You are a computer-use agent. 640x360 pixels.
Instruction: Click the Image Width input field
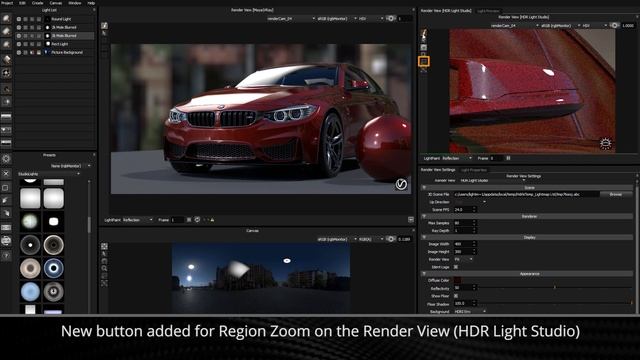click(x=465, y=244)
